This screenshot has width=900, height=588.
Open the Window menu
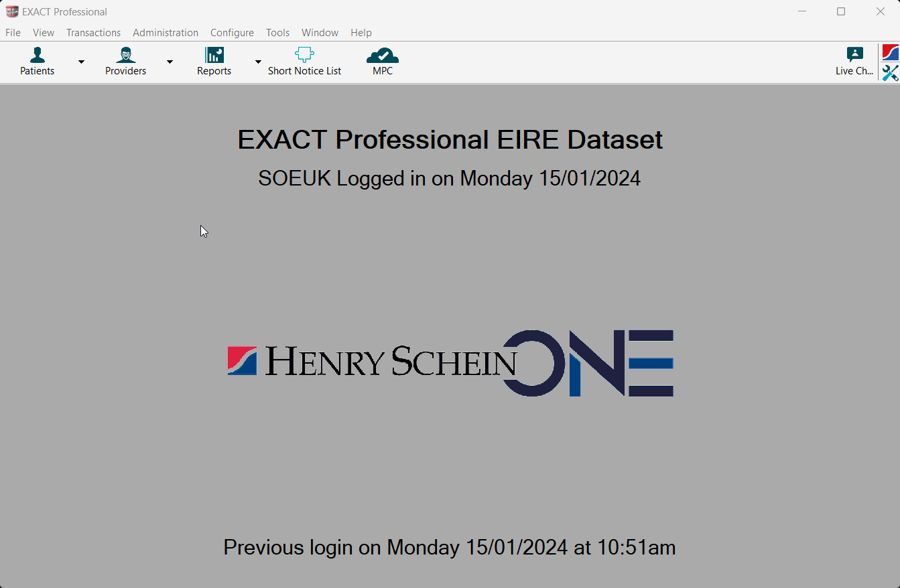click(x=320, y=32)
